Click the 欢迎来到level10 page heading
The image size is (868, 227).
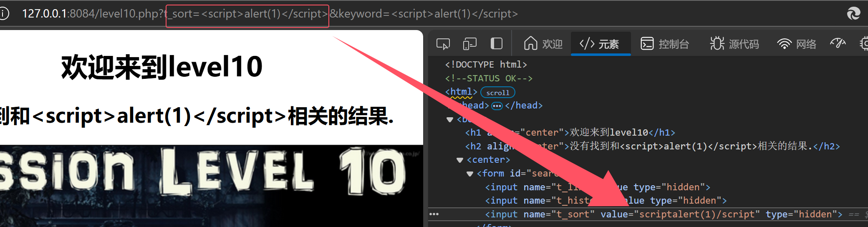pos(162,67)
